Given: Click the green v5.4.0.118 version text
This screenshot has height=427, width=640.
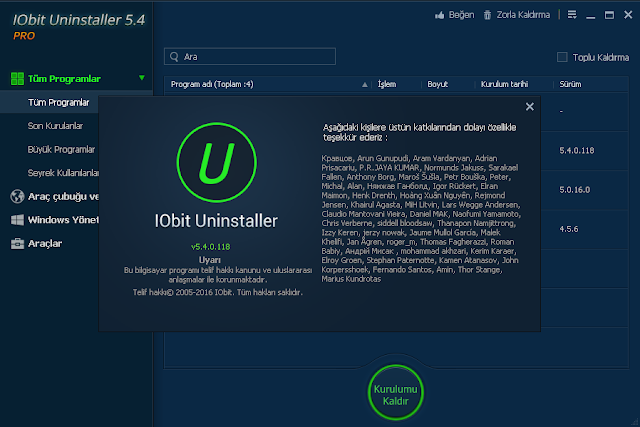Looking at the screenshot, I should click(210, 247).
